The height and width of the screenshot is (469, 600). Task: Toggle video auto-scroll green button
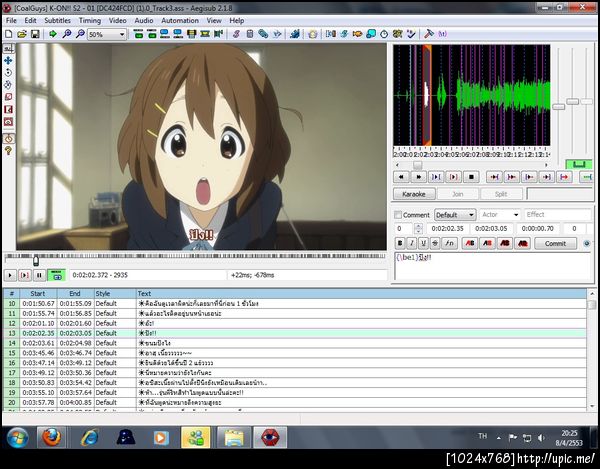click(x=56, y=275)
